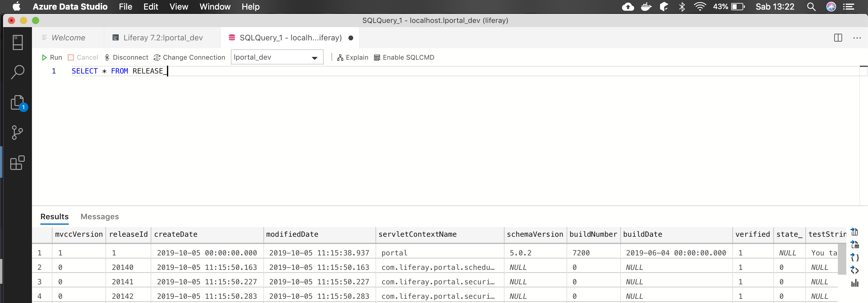Open the Results tab
868x303 pixels.
point(55,217)
